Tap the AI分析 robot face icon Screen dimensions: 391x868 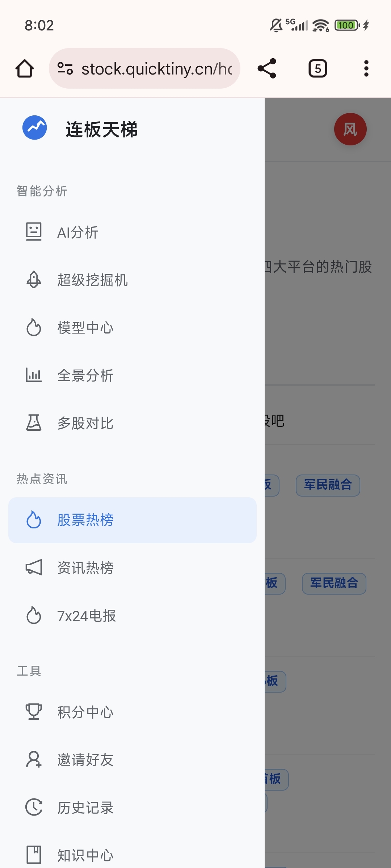(34, 232)
